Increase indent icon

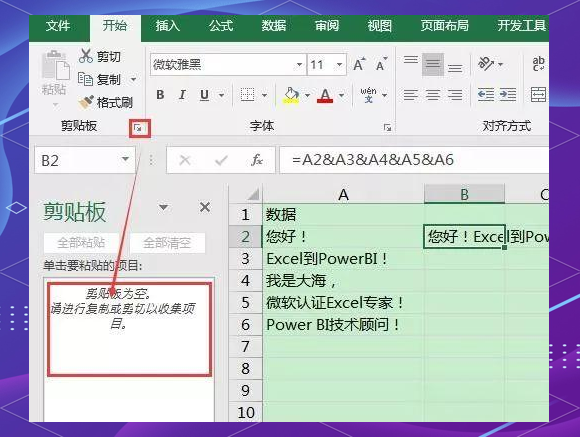(508, 94)
